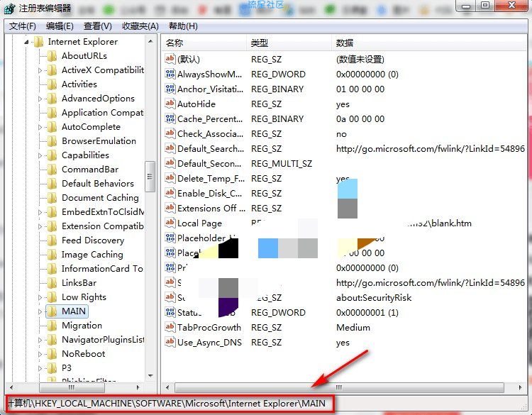Viewport: 532px width, 415px height.
Task: Click the TabProcGrowth string value icon
Action: (x=170, y=327)
